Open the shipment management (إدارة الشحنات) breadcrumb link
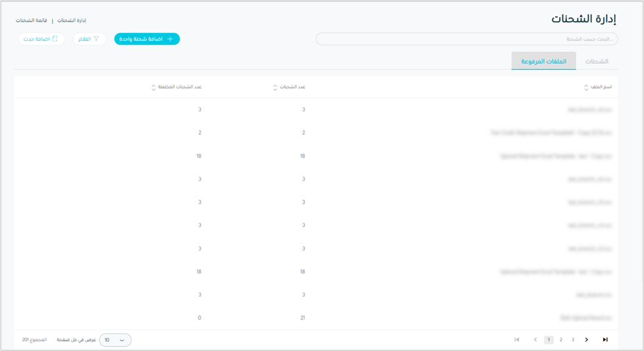 click(72, 20)
